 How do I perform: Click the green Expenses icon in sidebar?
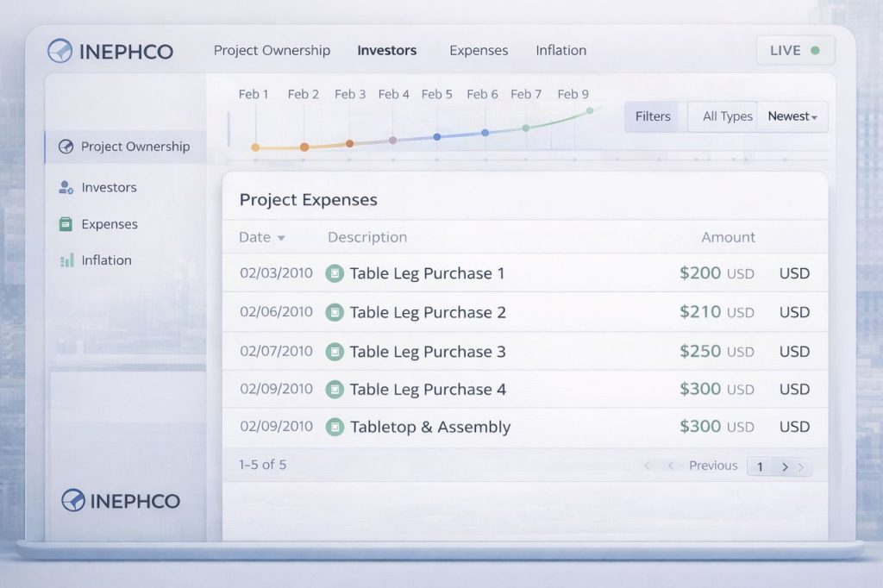point(66,224)
